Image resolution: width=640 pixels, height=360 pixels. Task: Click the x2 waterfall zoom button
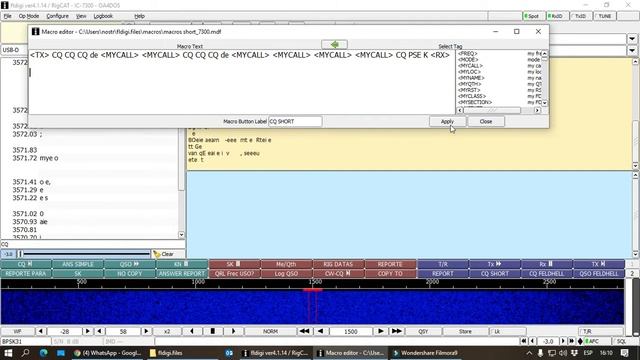[167, 331]
